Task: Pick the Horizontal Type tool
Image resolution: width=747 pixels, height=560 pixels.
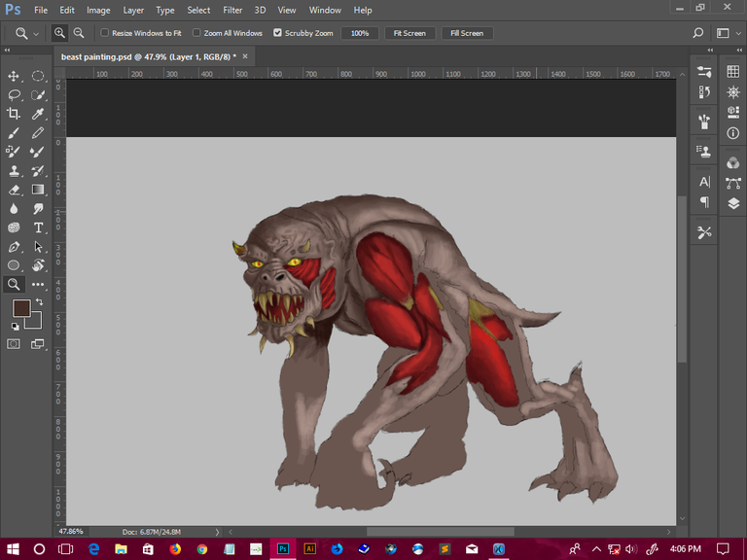Action: [38, 227]
